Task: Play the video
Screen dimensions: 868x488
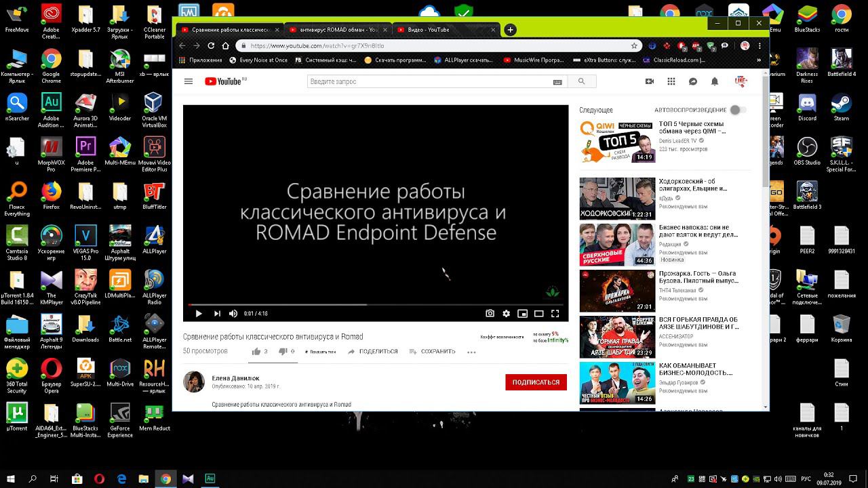Action: tap(199, 313)
